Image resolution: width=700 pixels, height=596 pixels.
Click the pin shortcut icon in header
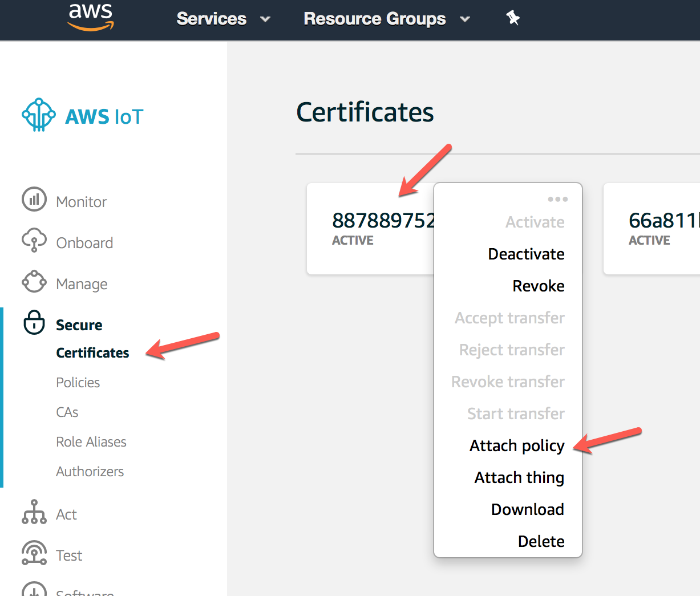[513, 18]
